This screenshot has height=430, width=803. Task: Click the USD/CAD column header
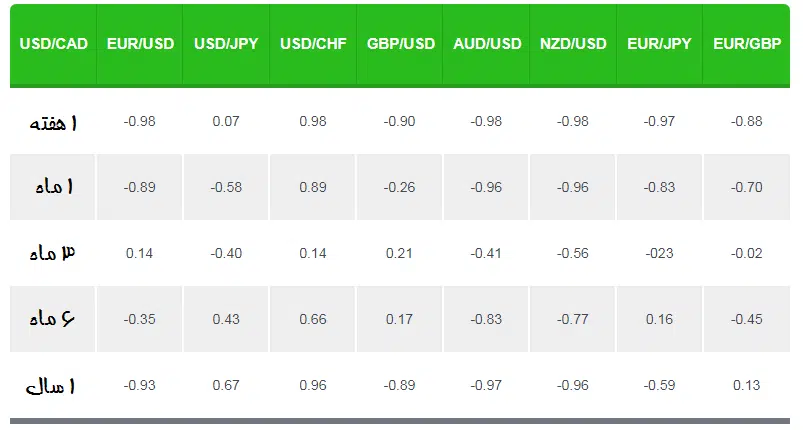click(x=53, y=44)
